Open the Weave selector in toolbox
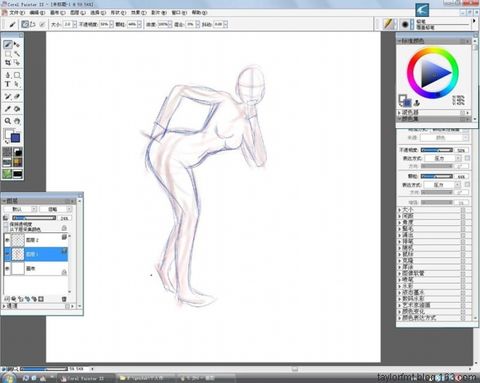The width and height of the screenshot is (480, 383). pyautogui.click(x=18, y=163)
